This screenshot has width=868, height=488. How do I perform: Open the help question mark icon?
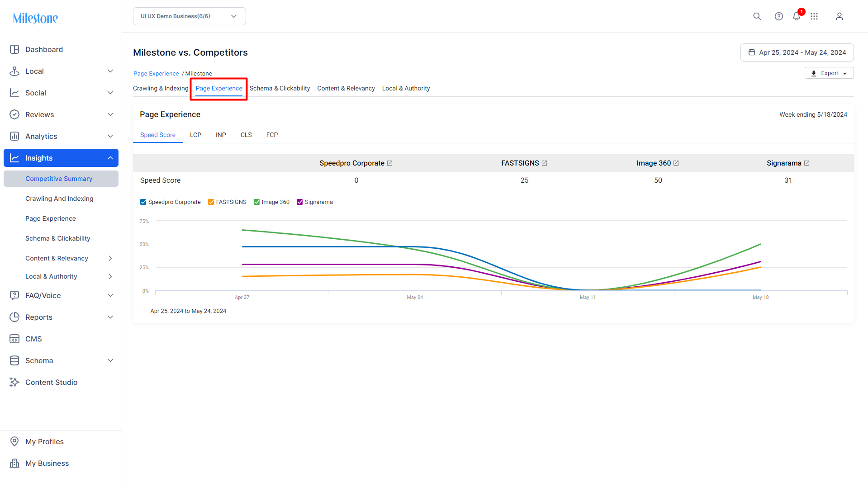coord(778,16)
